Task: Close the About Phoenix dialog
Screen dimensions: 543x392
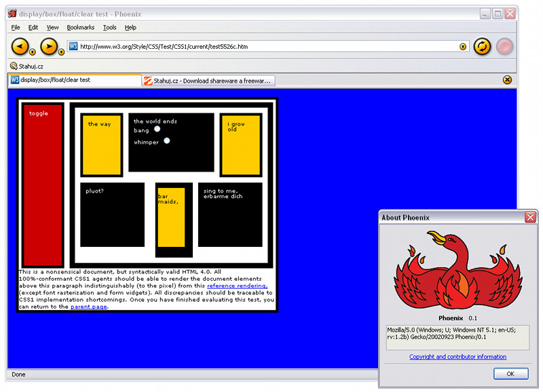Action: (530, 217)
